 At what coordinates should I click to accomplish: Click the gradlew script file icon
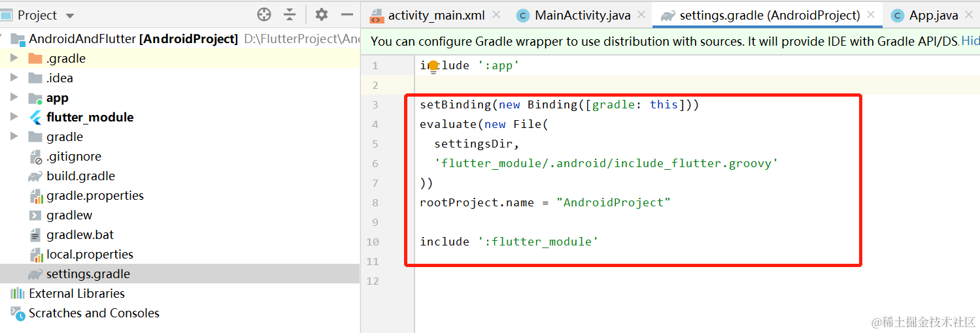tap(35, 215)
